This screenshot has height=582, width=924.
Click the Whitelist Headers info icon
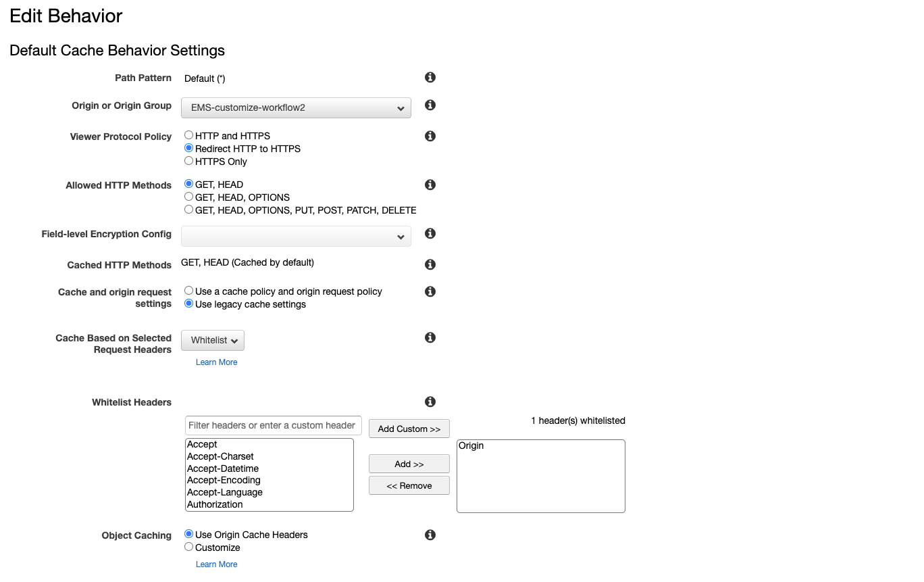tap(430, 401)
